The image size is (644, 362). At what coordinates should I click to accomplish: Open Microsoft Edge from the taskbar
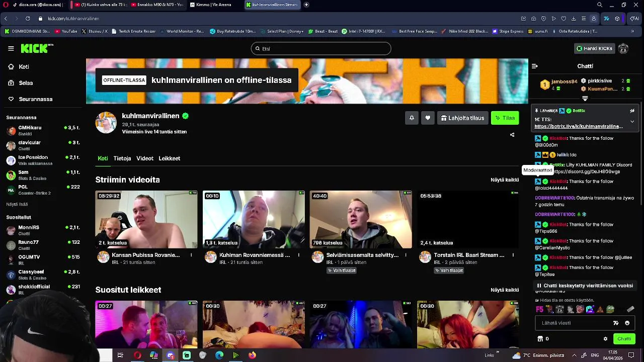(x=219, y=355)
